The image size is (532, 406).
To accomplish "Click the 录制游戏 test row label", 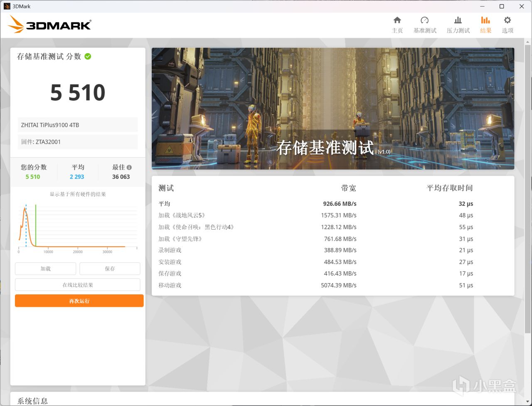I will [x=170, y=250].
